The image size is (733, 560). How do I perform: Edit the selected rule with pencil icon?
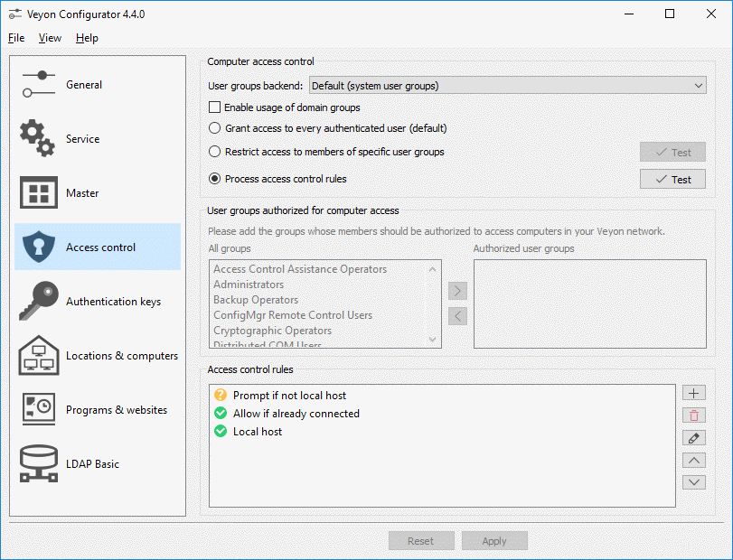[x=694, y=438]
